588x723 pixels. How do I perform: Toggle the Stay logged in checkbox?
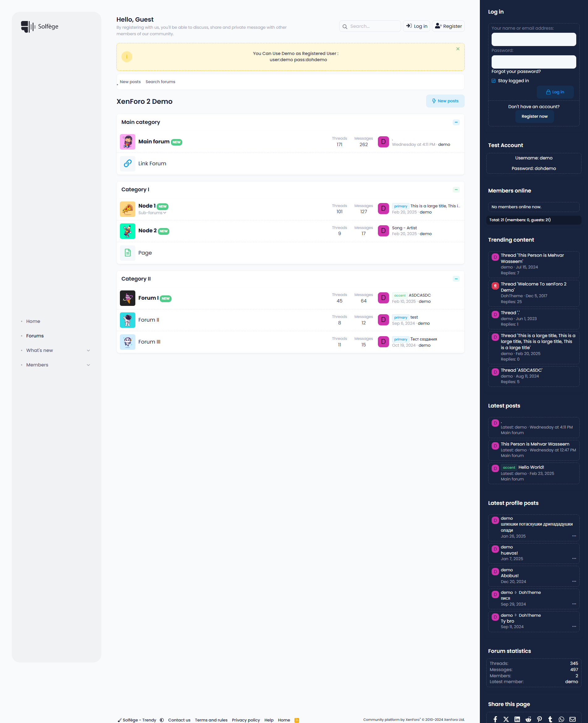pos(493,81)
